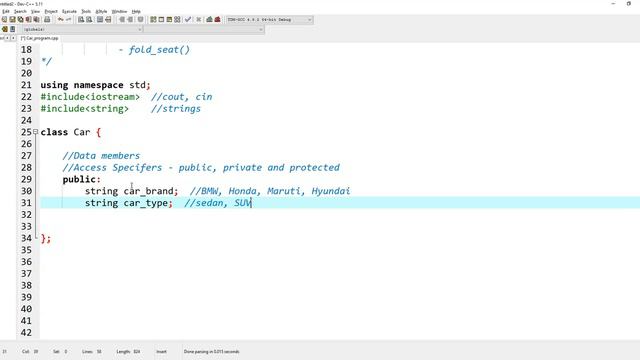Click the Rebuild All icon
640x360 pixels.
(x=177, y=20)
